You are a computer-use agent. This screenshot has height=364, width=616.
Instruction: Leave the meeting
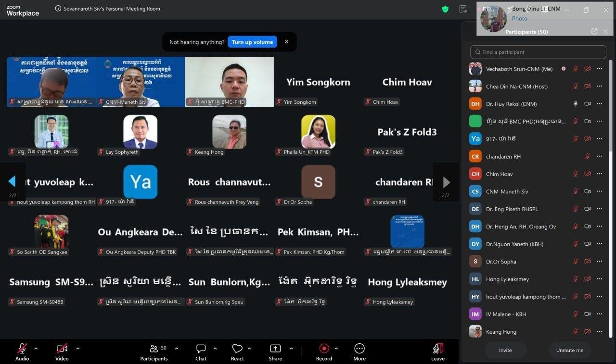438,352
